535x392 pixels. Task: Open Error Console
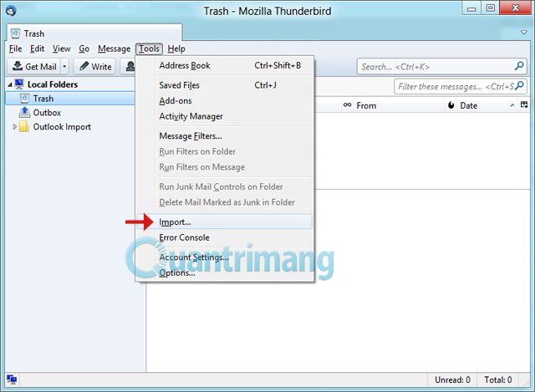point(225,237)
